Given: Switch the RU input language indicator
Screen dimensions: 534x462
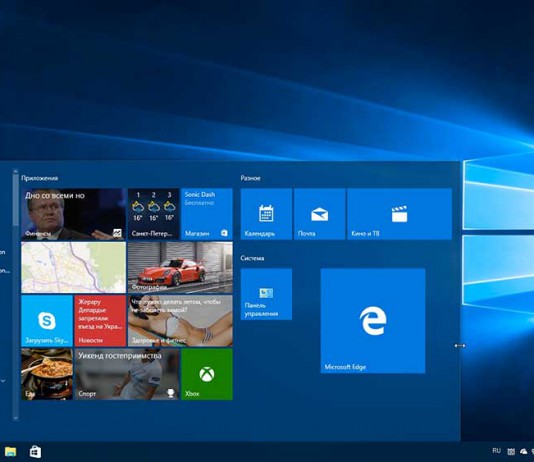Looking at the screenshot, I should click(x=497, y=451).
